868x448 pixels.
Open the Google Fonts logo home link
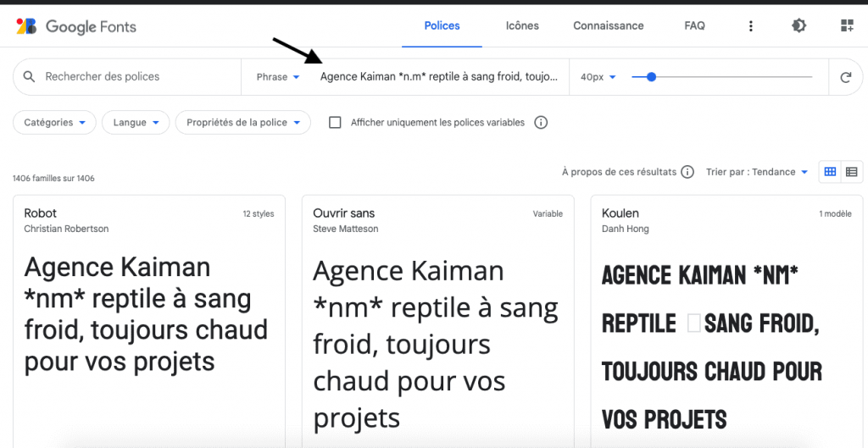(76, 26)
